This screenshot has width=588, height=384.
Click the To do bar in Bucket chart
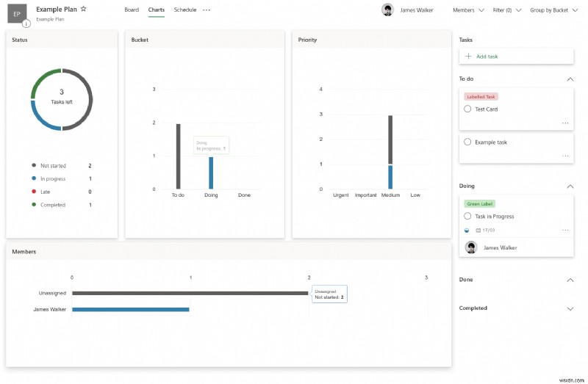pyautogui.click(x=178, y=156)
